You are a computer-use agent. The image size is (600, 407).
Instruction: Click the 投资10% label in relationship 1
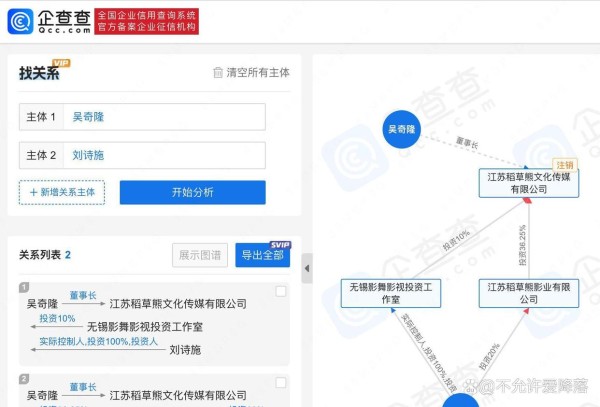(57, 318)
